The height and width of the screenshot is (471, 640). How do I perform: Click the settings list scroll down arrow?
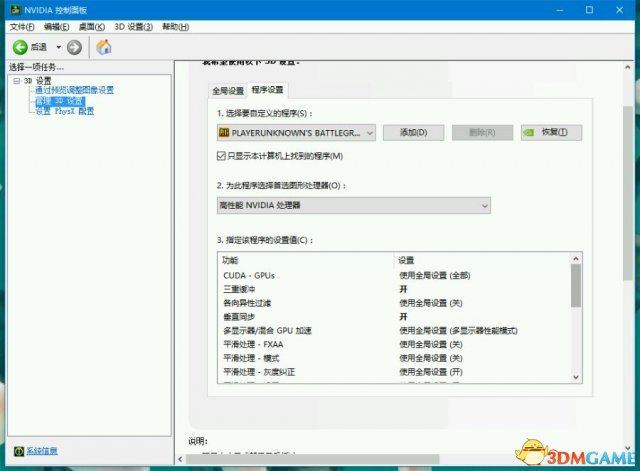576,378
